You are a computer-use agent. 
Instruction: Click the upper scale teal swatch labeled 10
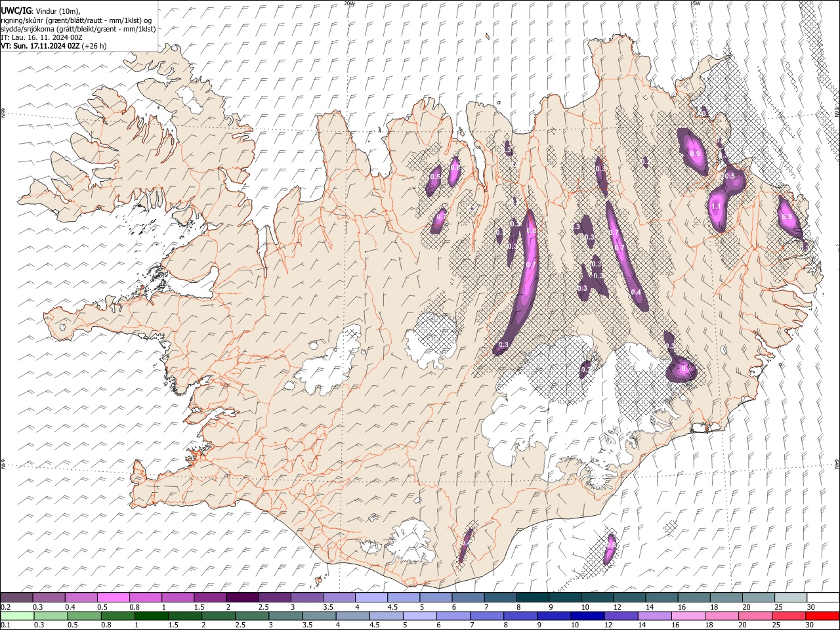pos(597,597)
